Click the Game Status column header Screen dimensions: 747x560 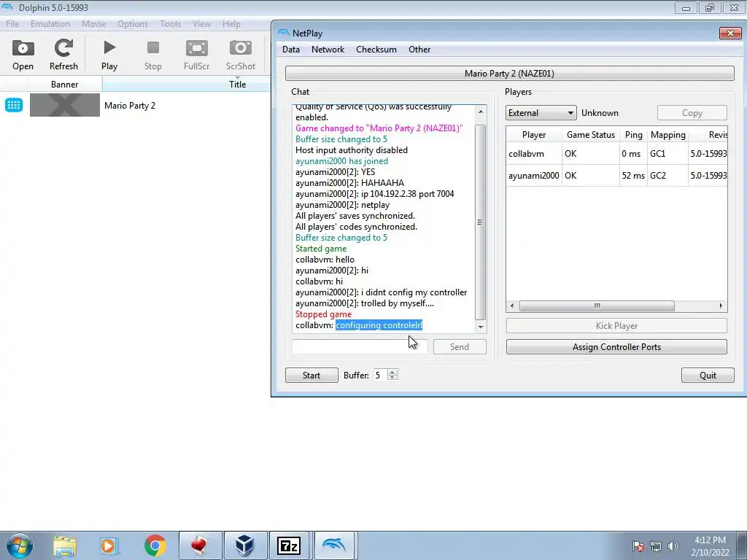pyautogui.click(x=591, y=135)
